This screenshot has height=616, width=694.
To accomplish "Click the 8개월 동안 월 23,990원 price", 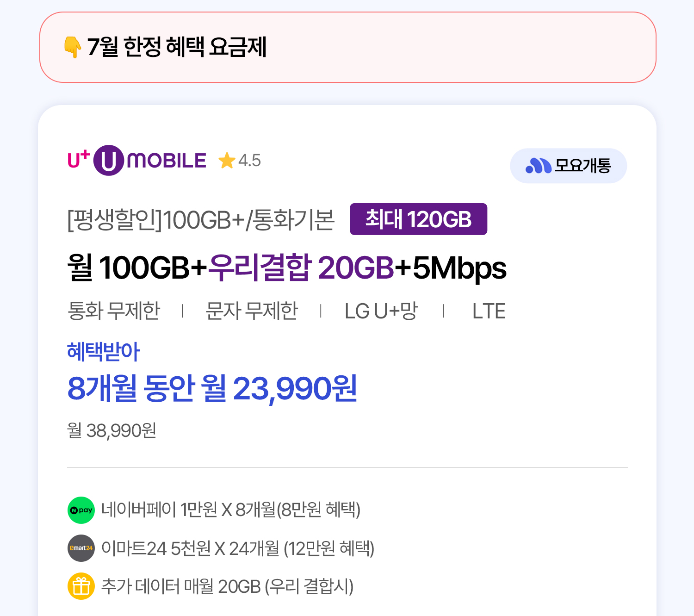I will (x=212, y=388).
